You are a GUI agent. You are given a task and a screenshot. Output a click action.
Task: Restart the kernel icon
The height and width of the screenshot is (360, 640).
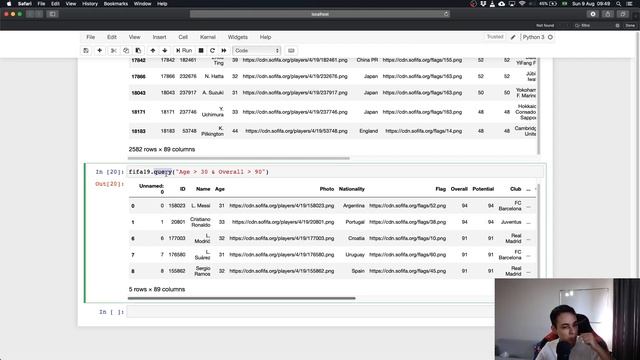tap(212, 51)
